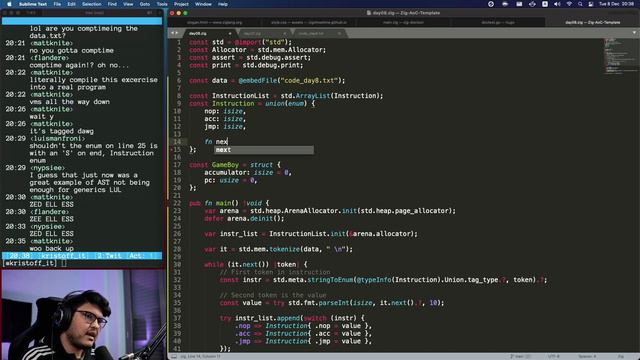The image size is (640, 360).
Task: Switch to the main.zig window tab
Action: point(403,22)
